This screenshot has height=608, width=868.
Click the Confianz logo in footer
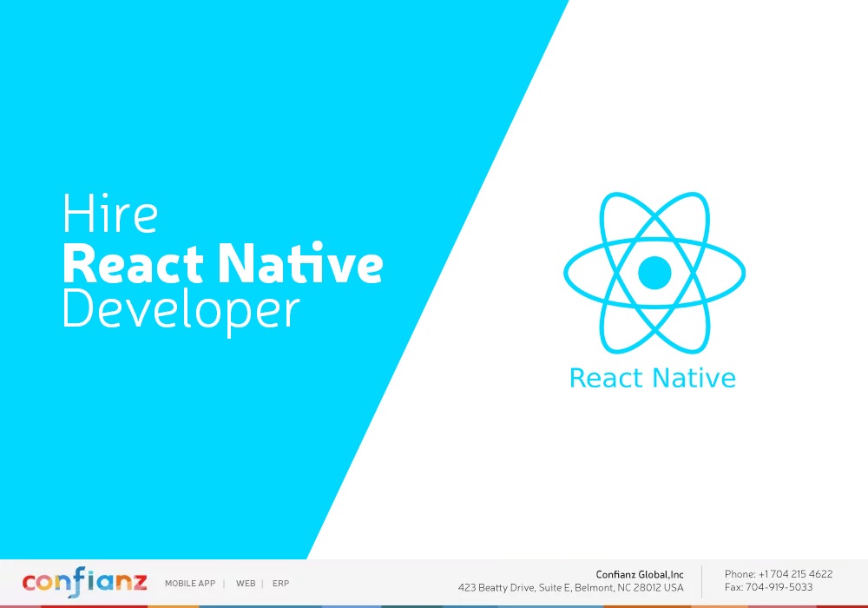point(85,582)
